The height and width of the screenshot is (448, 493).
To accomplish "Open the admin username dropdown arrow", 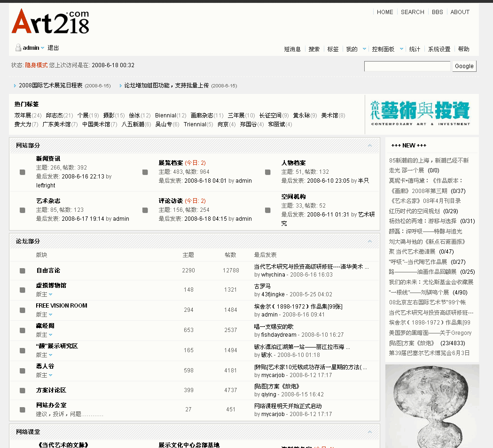I will [42, 48].
